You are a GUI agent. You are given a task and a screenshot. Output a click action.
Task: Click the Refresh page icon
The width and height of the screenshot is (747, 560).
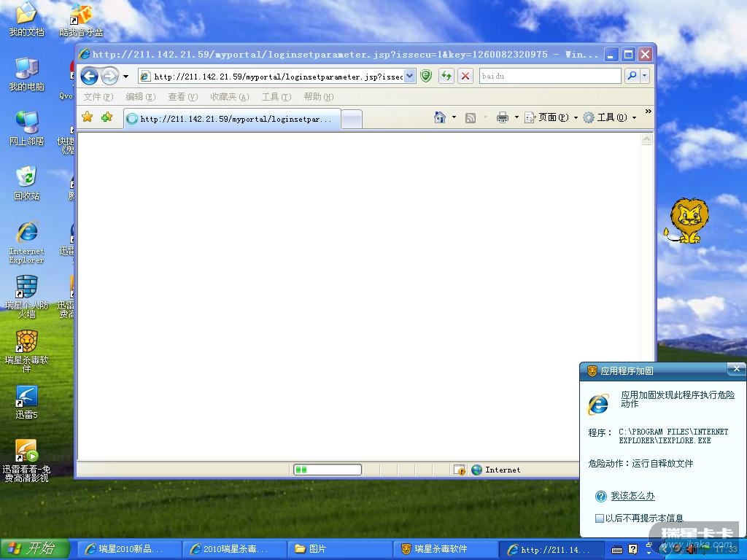coord(446,76)
